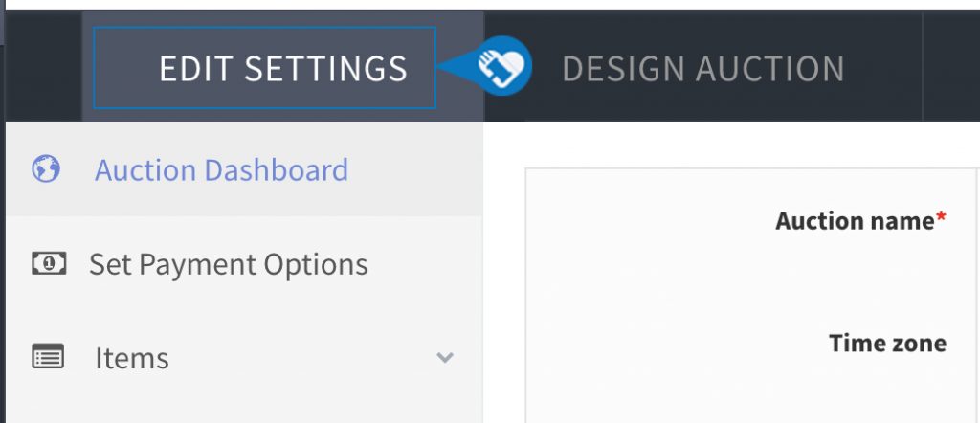The height and width of the screenshot is (423, 980).
Task: Expand the Items chevron arrow
Action: [444, 357]
